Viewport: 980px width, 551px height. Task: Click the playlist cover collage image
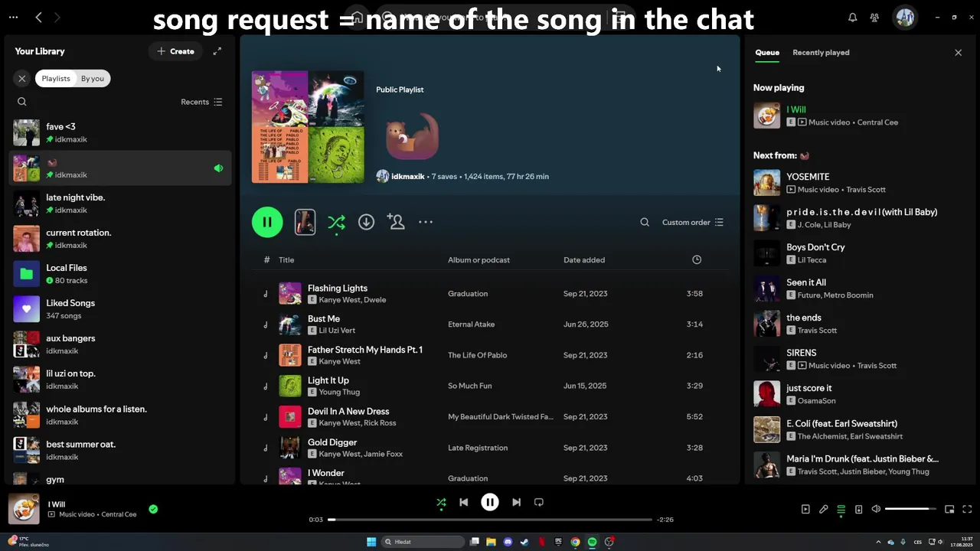pyautogui.click(x=308, y=127)
